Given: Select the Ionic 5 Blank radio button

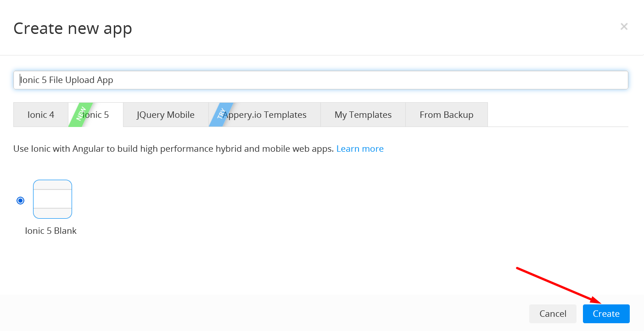Looking at the screenshot, I should (20, 200).
